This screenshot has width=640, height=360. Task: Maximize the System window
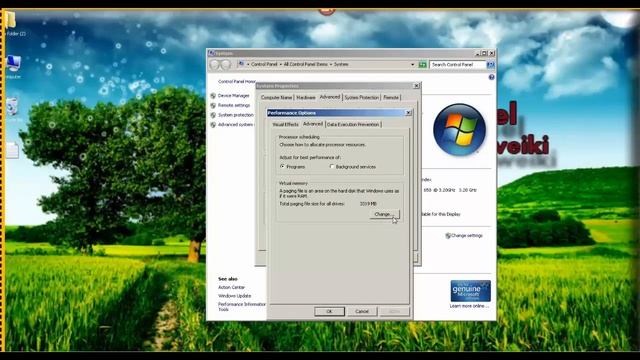coord(484,53)
